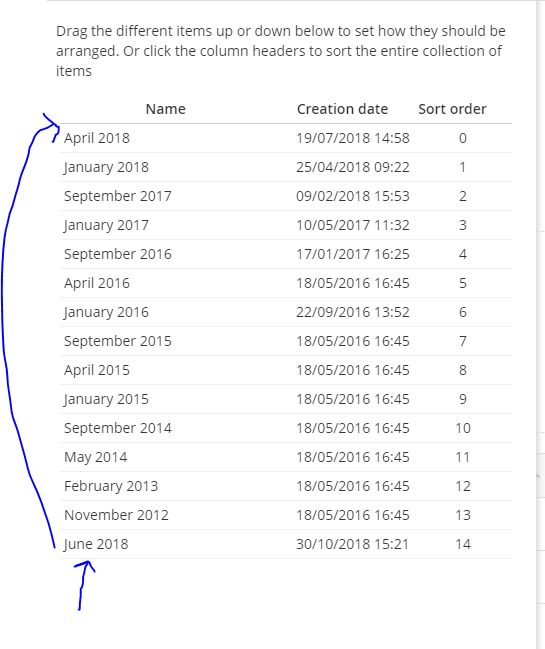The image size is (545, 649).
Task: Select the June 2018 row
Action: (286, 544)
